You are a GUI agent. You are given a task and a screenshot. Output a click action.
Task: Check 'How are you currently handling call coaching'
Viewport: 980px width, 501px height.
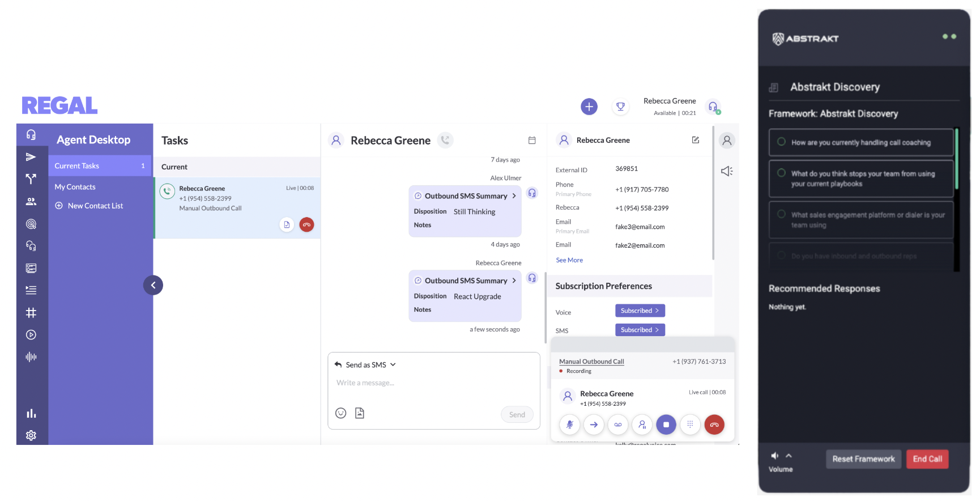781,142
